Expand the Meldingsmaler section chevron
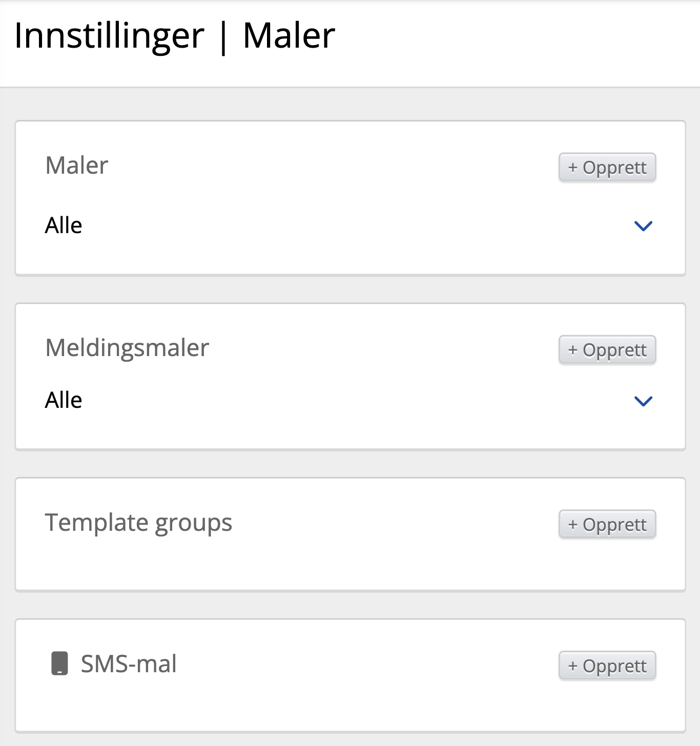The width and height of the screenshot is (700, 746). coord(643,401)
